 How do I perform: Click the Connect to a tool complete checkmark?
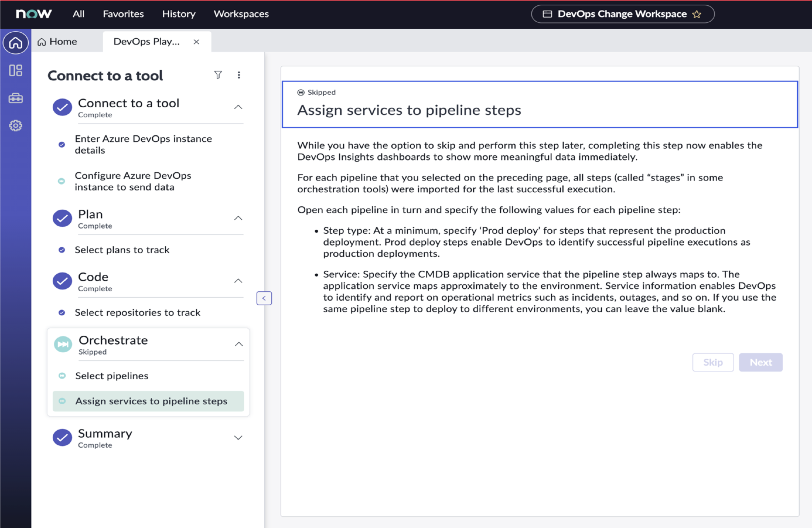point(62,107)
